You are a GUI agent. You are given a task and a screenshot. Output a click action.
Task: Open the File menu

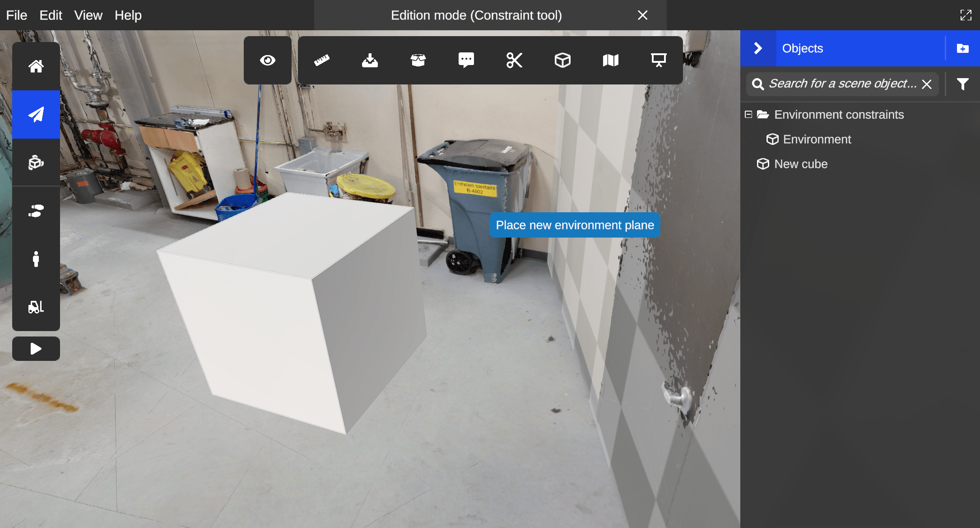17,15
